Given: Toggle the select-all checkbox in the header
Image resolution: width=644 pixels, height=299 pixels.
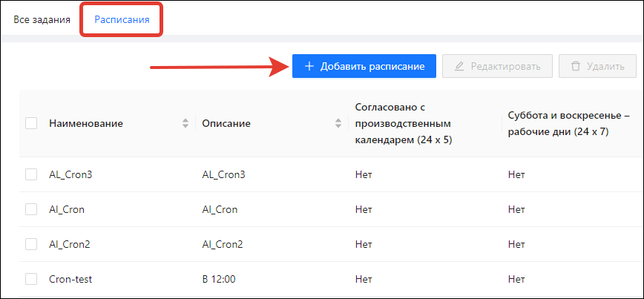Looking at the screenshot, I should point(31,123).
